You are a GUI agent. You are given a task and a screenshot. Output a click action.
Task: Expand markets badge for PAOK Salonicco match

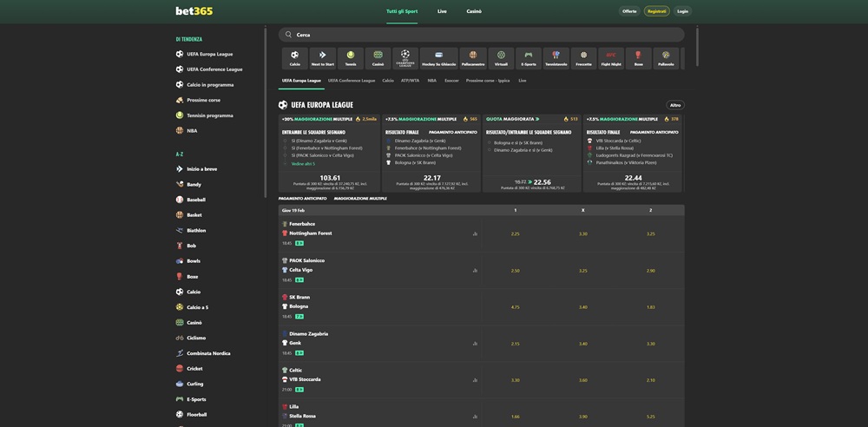point(299,280)
